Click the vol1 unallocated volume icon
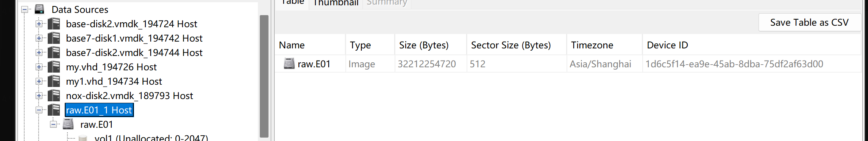 pos(83,138)
